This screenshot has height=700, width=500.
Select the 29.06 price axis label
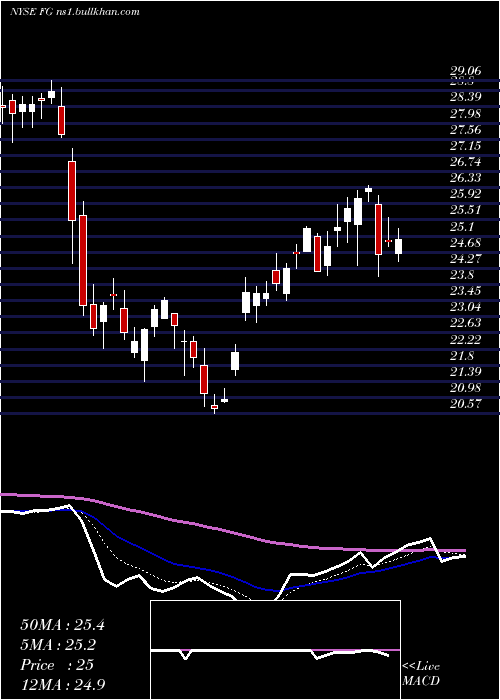click(x=465, y=71)
